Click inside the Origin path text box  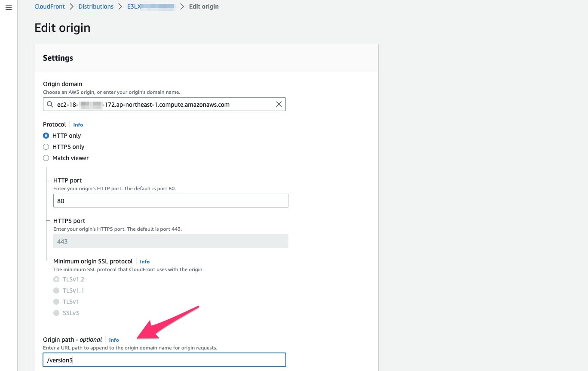[x=164, y=360]
